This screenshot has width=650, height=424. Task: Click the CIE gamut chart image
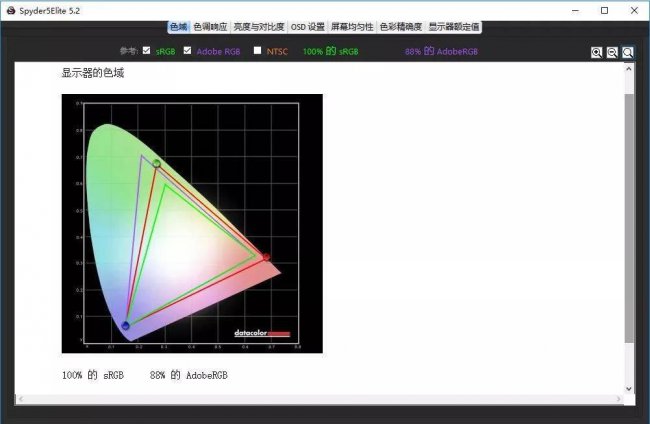[192, 223]
